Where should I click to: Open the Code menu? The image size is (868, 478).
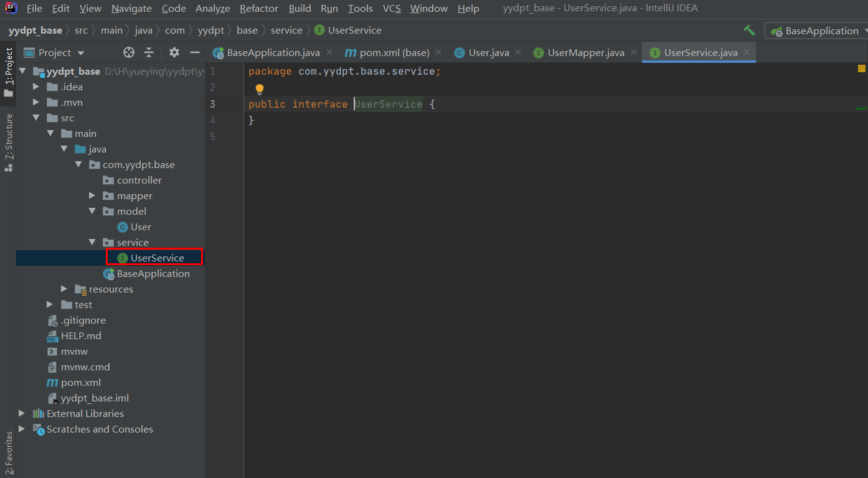pyautogui.click(x=174, y=8)
